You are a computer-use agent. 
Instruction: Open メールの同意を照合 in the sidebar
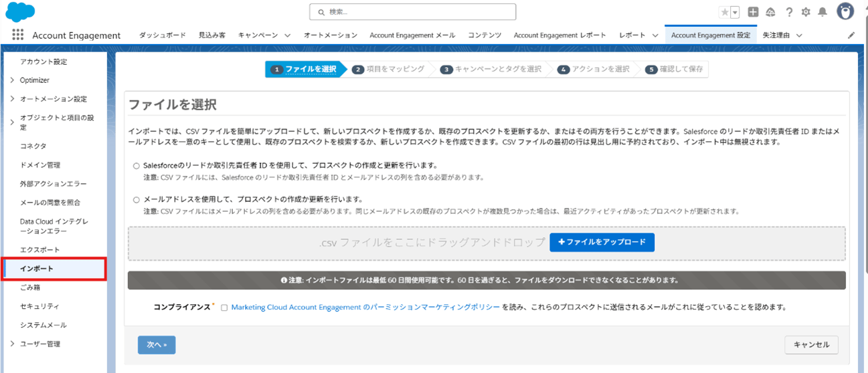(x=50, y=202)
